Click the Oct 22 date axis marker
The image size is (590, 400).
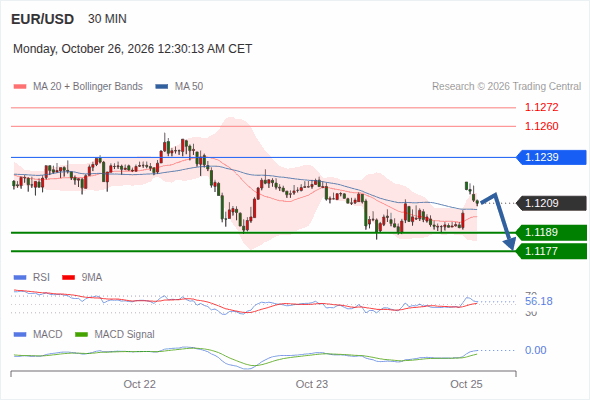[x=140, y=384]
